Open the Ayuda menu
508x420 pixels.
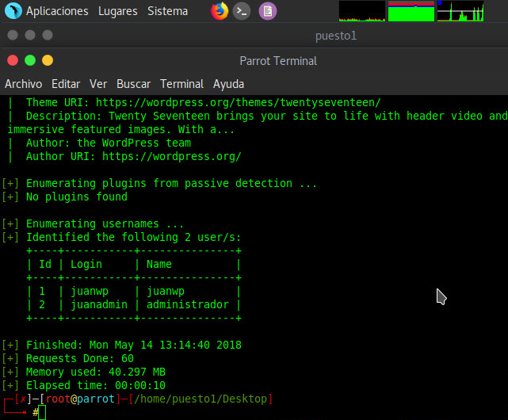(x=228, y=84)
